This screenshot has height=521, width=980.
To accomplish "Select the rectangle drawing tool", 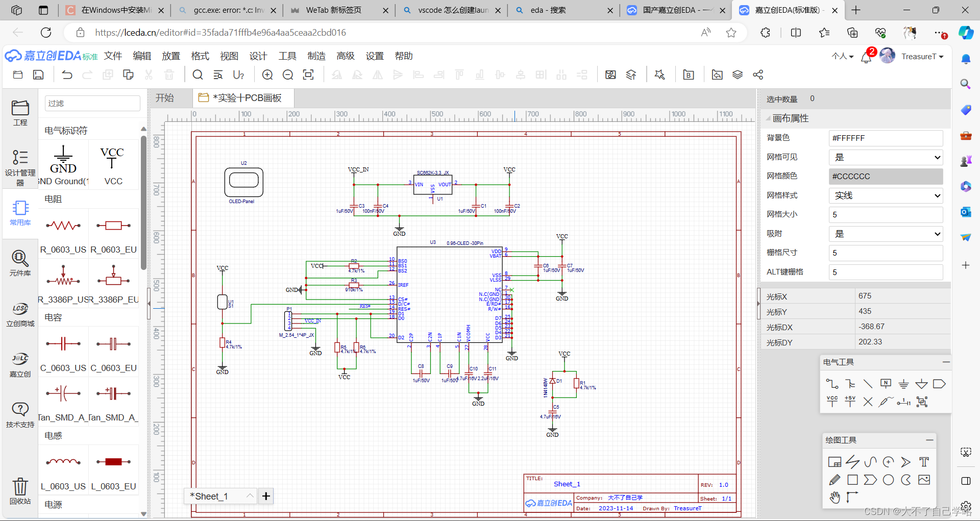I will point(852,480).
